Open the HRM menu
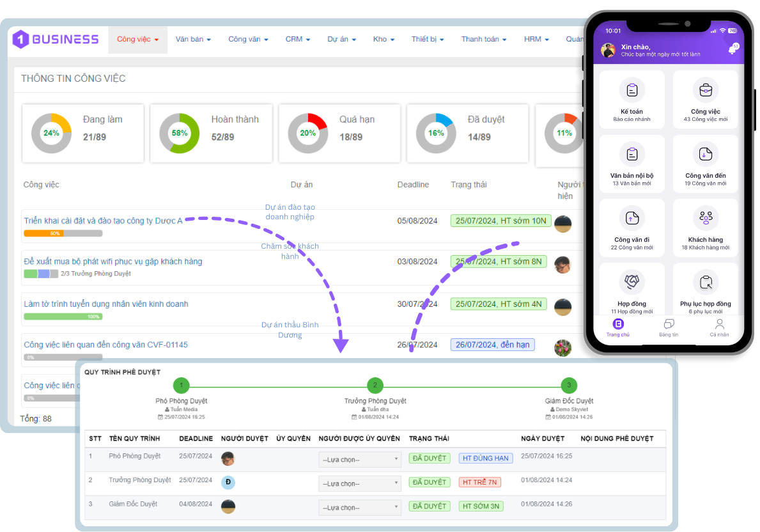The height and width of the screenshot is (532, 760). [x=536, y=39]
